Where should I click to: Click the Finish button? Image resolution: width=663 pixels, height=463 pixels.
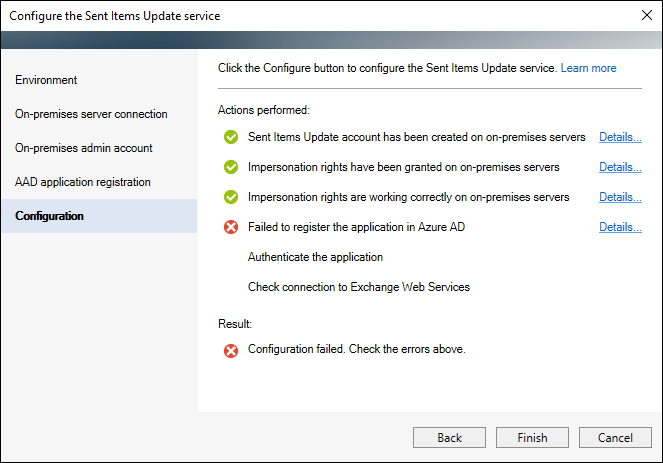(532, 438)
